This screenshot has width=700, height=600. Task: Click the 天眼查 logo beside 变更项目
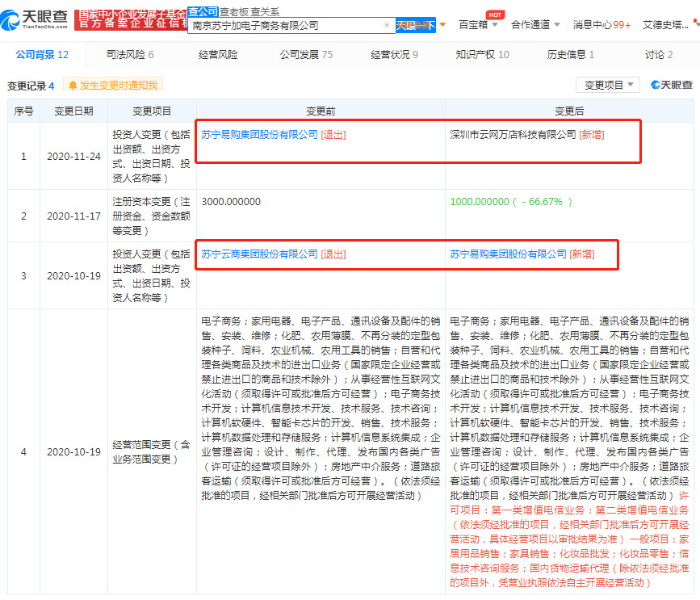pyautogui.click(x=672, y=85)
